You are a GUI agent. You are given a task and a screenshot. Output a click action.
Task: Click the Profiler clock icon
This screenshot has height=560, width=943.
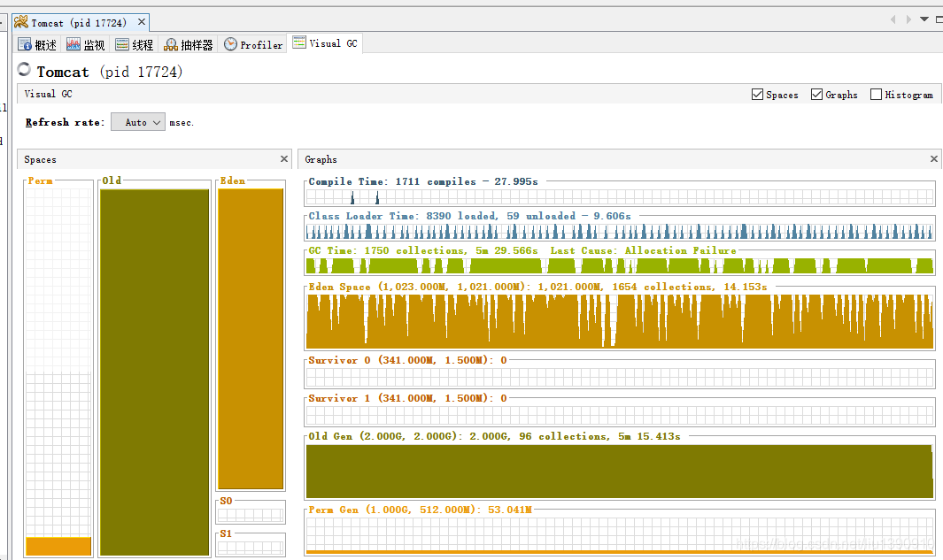click(x=230, y=44)
